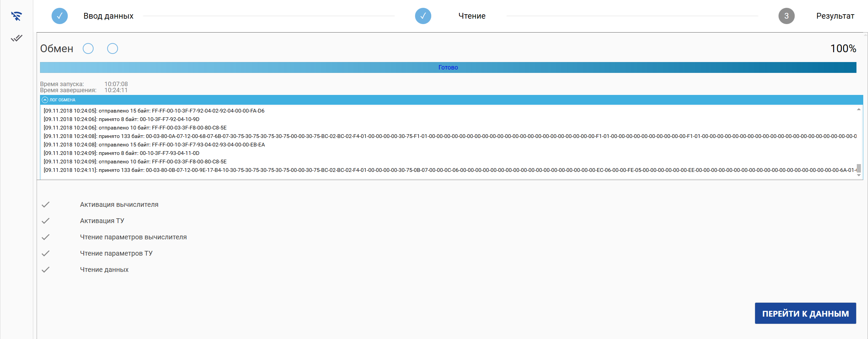Click log line ending 00-10-3F-F7-92-04-10-9D

[121, 119]
